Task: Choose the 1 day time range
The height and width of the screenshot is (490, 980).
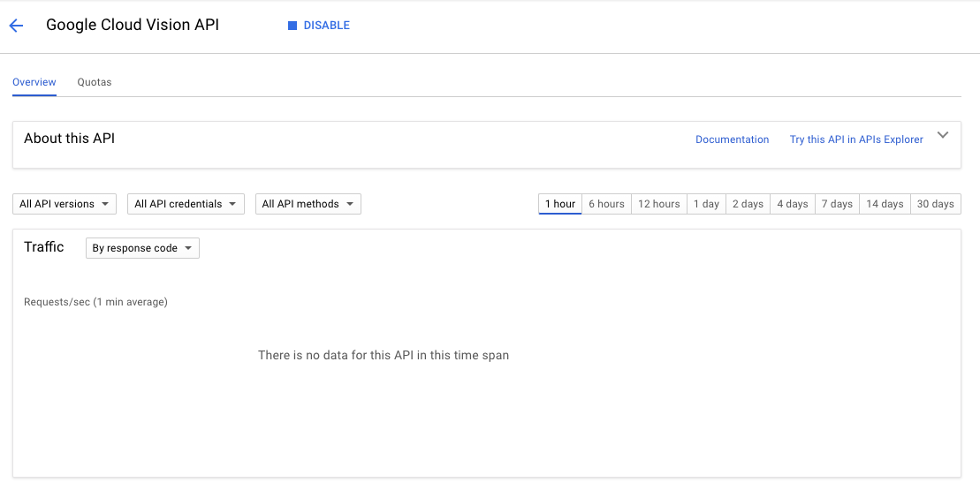Action: (x=706, y=204)
